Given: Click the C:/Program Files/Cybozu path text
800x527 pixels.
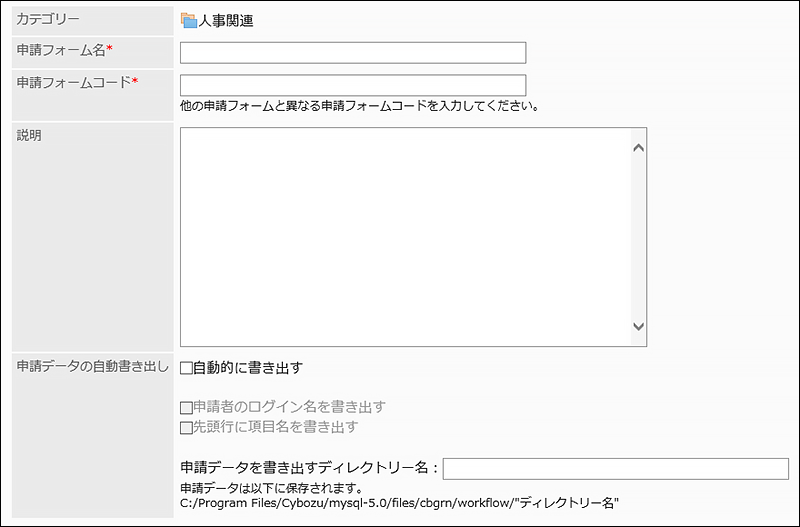Looking at the screenshot, I should 399,503.
